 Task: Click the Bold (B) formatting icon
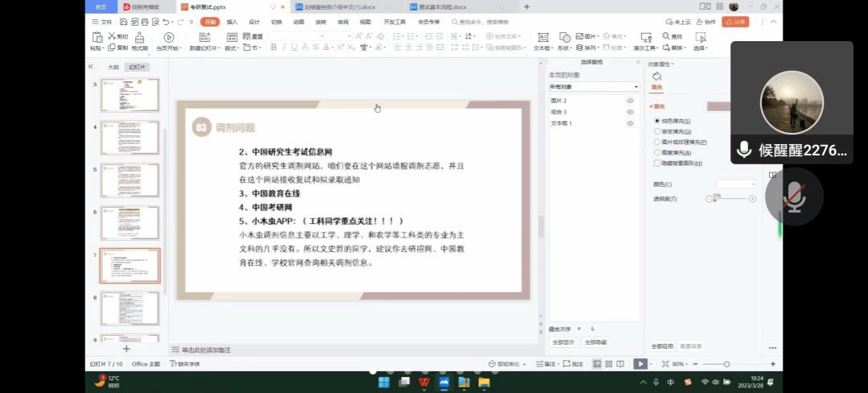click(274, 48)
